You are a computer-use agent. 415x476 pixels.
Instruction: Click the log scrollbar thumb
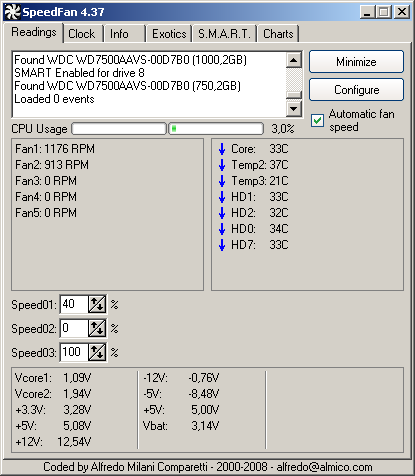coord(294,95)
